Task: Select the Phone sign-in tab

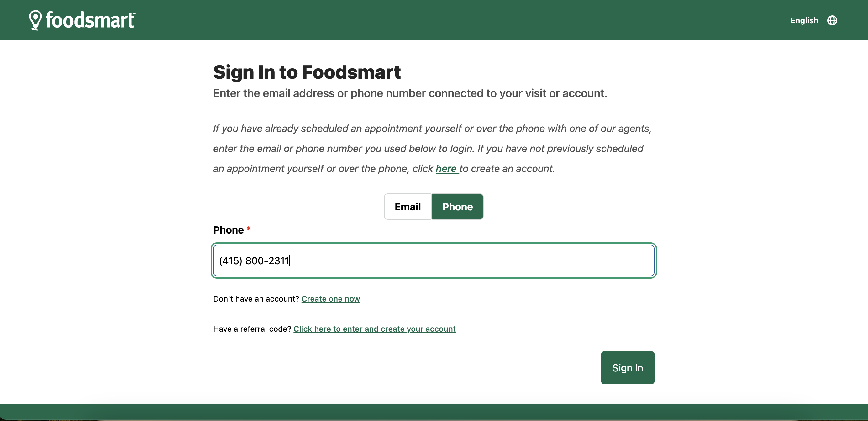Action: point(457,207)
